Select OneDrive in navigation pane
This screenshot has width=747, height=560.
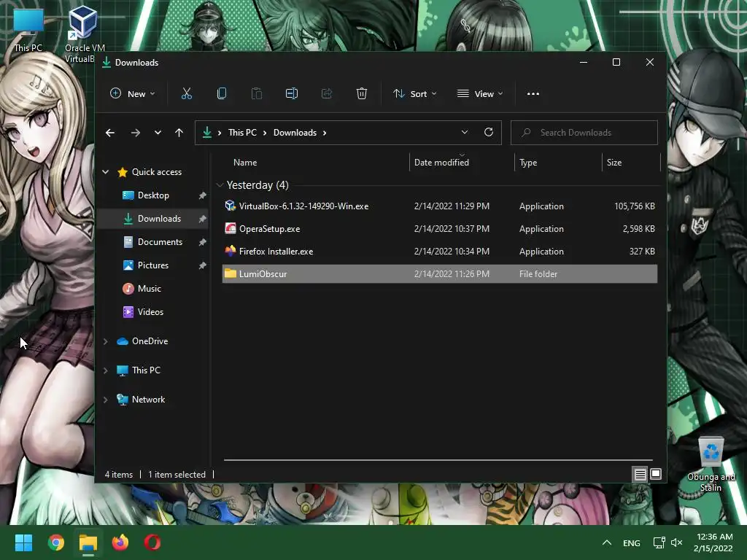point(150,341)
